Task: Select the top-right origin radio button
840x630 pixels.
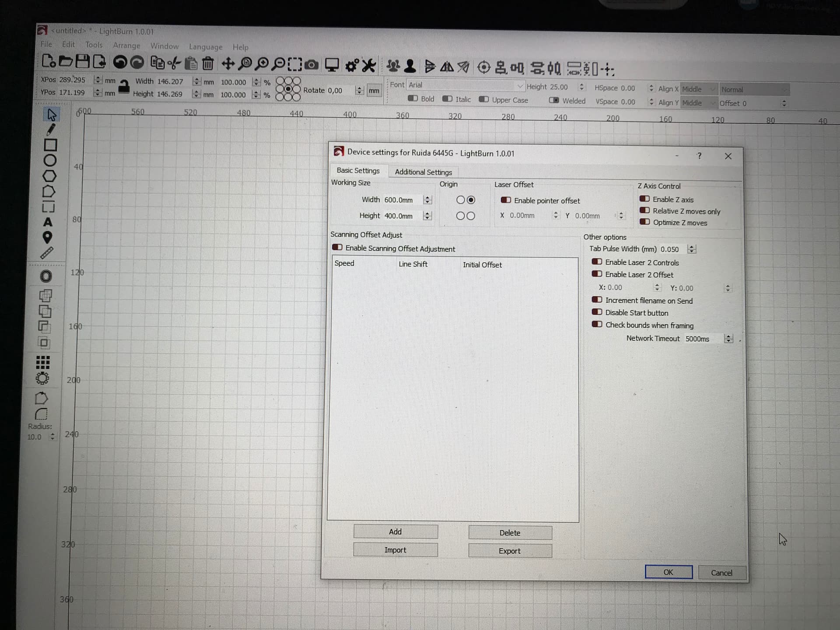Action: (x=471, y=200)
